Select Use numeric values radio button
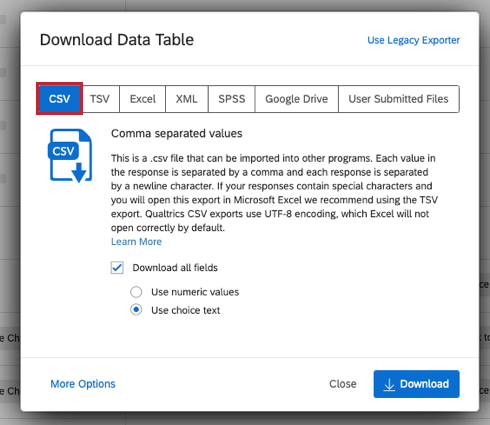 [x=136, y=292]
